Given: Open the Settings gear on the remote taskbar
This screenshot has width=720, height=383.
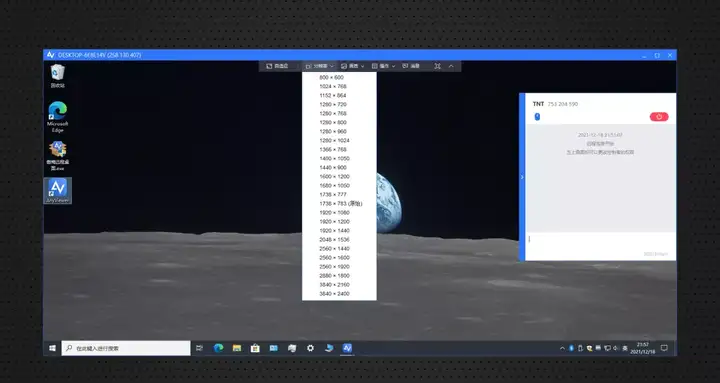Looking at the screenshot, I should [310, 348].
